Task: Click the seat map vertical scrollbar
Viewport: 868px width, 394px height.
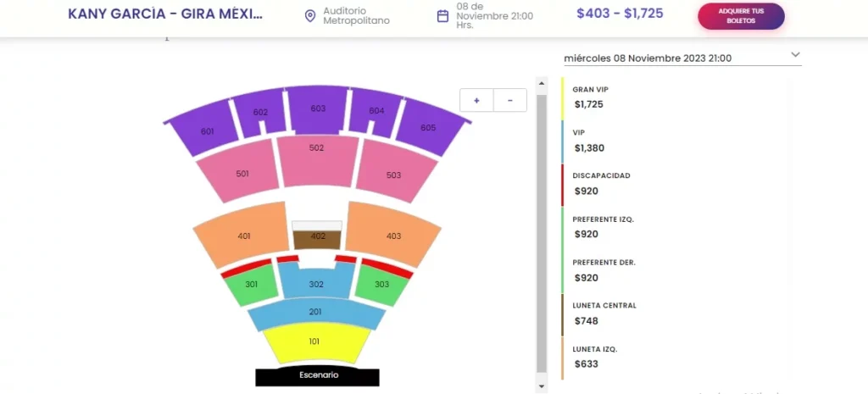Action: (542, 234)
